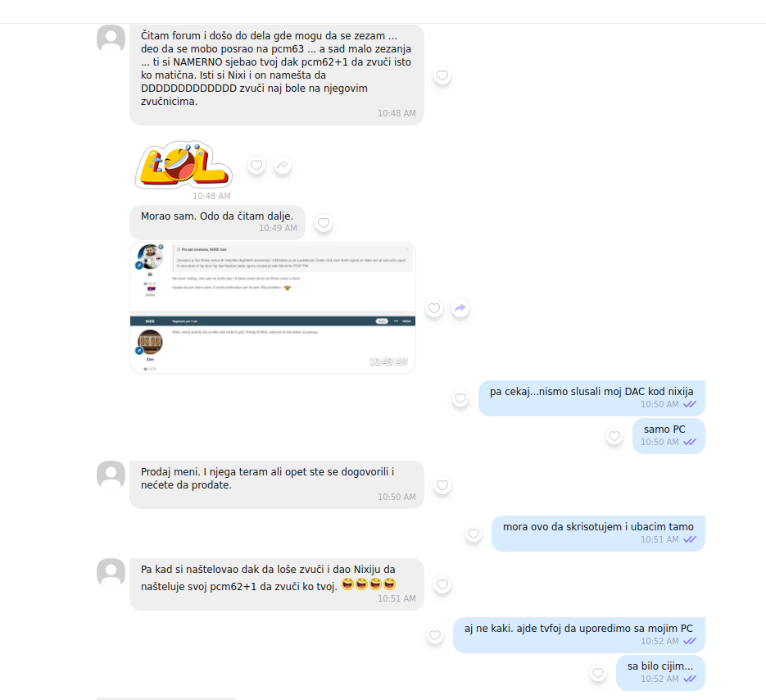The image size is (766, 700).
Task: Open the LOL sticker
Action: 184,166
